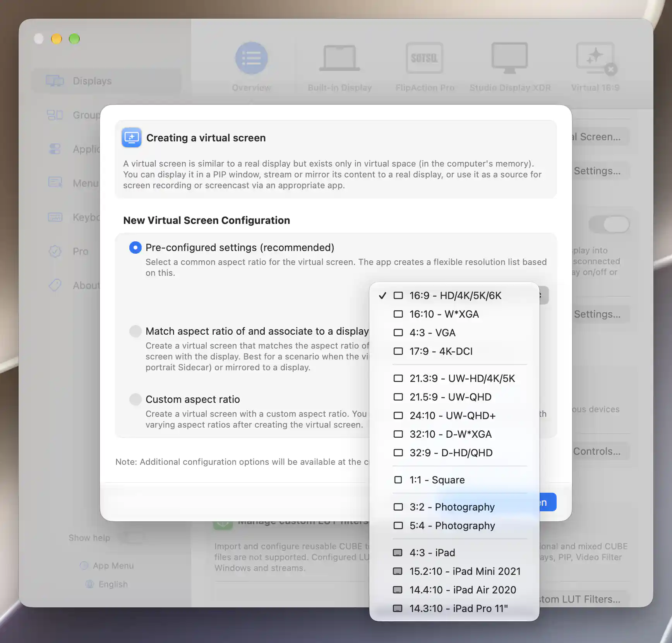Select 16:9 - HD/4K/5K/6K aspect ratio
672x643 pixels.
tap(454, 296)
